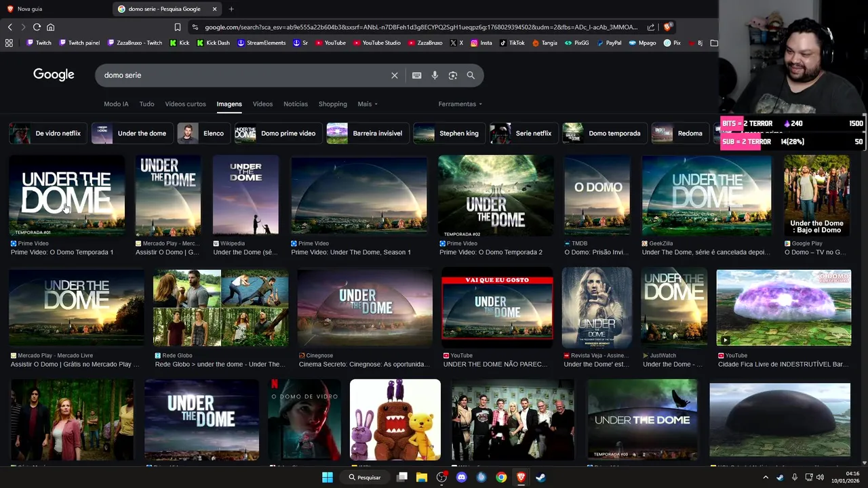Submit search with magnifier icon
The image size is (868, 488).
tap(471, 75)
